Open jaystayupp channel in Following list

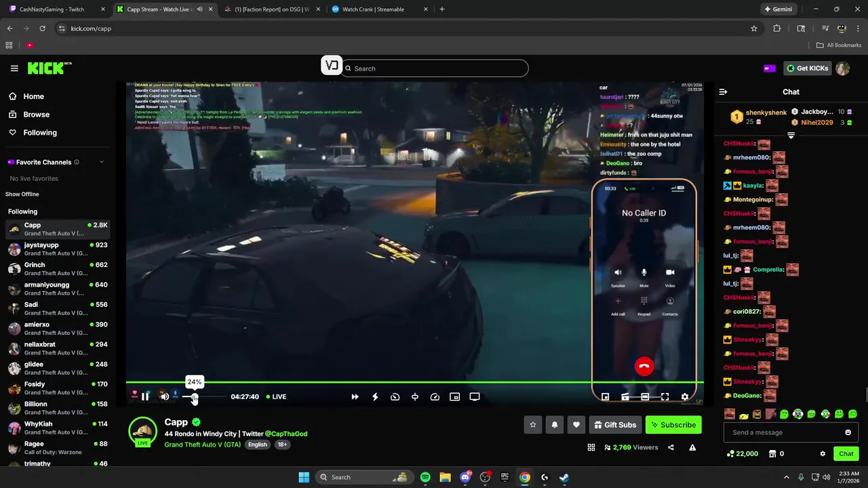click(x=57, y=249)
